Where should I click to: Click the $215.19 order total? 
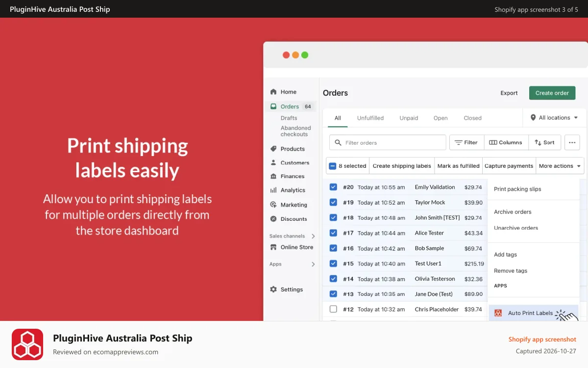[474, 263]
